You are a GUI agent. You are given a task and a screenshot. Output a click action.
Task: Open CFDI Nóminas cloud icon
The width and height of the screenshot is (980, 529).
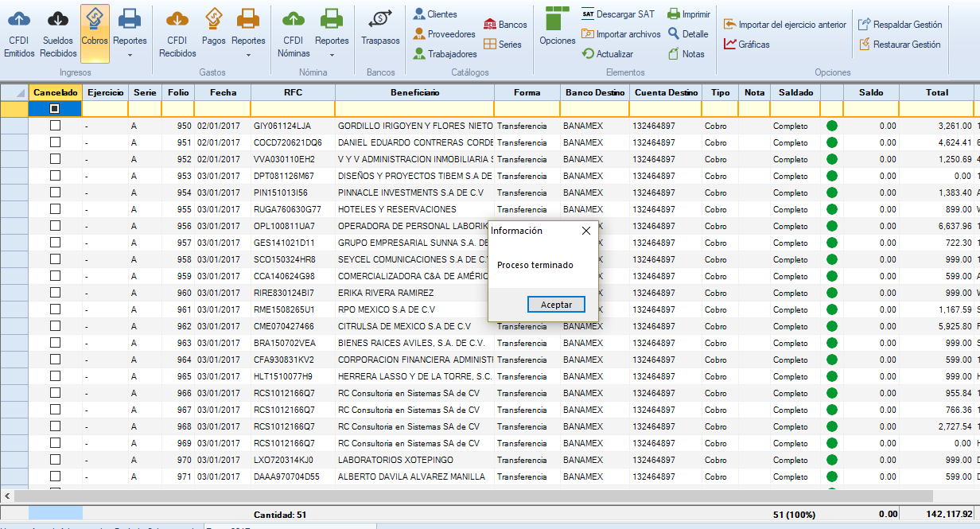294,34
